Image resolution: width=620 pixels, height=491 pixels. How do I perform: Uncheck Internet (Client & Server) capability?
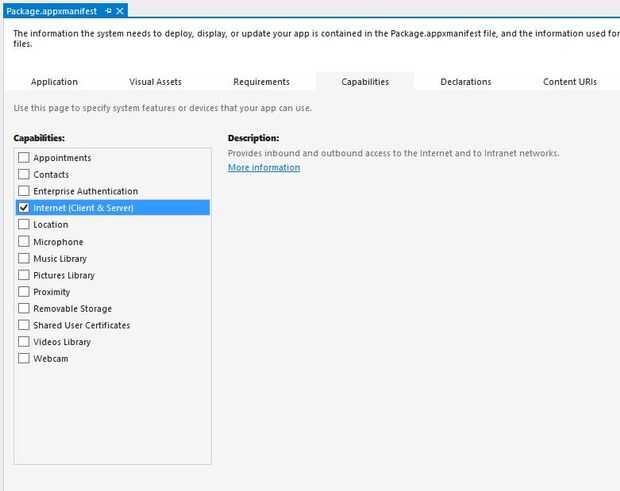[24, 208]
